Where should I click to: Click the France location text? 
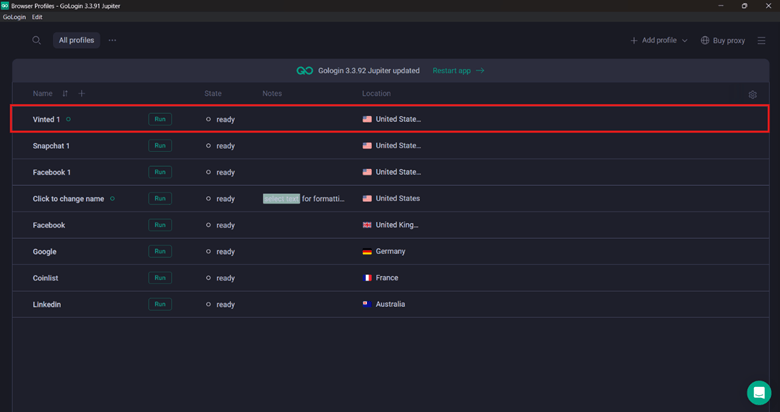tap(387, 278)
